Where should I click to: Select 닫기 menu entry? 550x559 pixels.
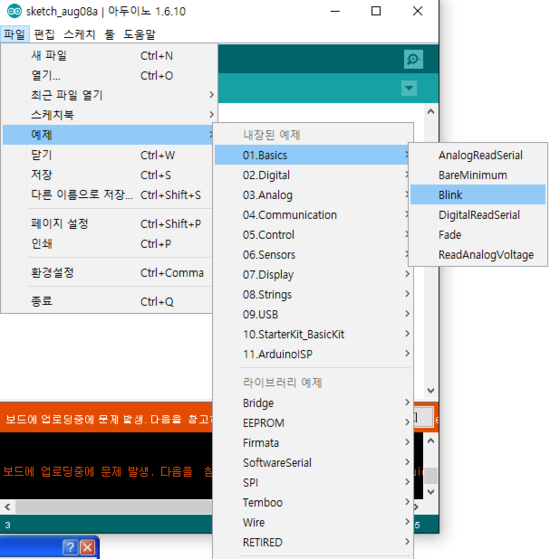pyautogui.click(x=109, y=155)
